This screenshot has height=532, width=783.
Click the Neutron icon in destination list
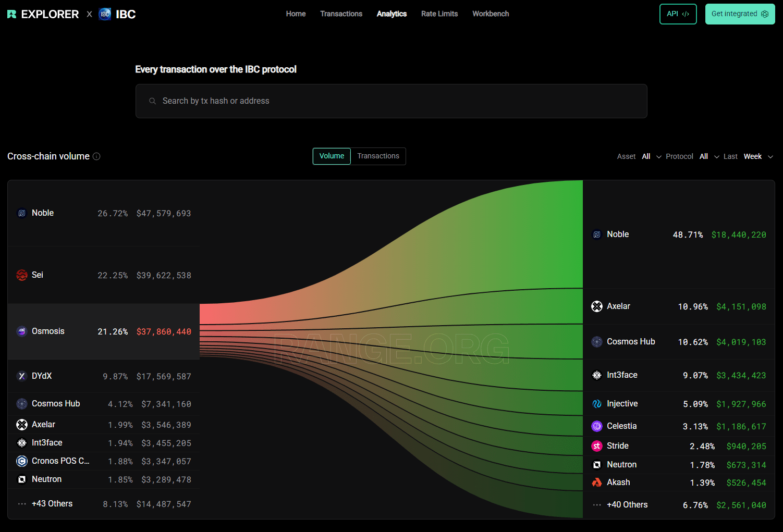597,465
